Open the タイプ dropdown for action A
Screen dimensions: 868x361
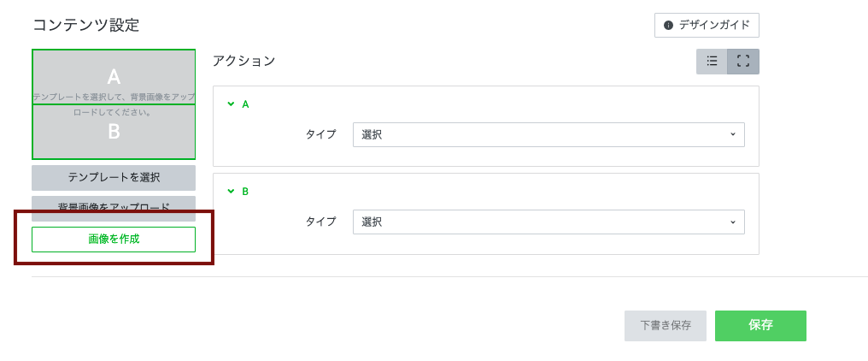coord(548,135)
